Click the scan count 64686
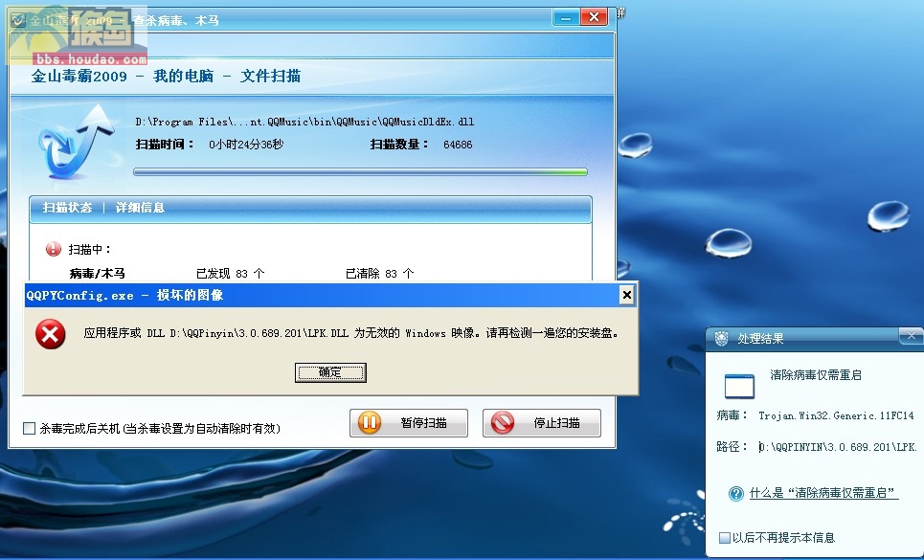 coord(458,145)
